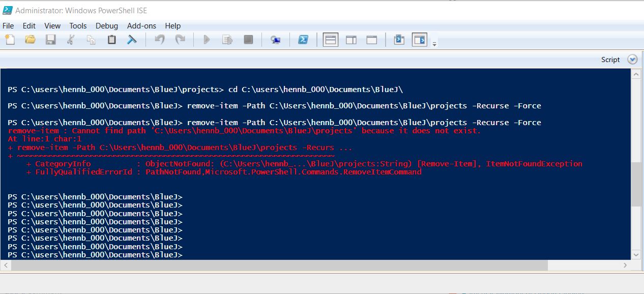644x294 pixels.
Task: Click the console vertical scrollbar thumb
Action: 636,184
